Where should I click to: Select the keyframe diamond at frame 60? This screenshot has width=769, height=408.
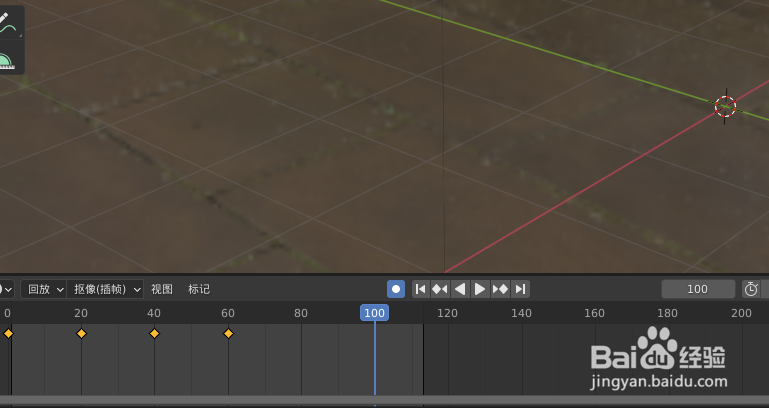click(x=228, y=333)
